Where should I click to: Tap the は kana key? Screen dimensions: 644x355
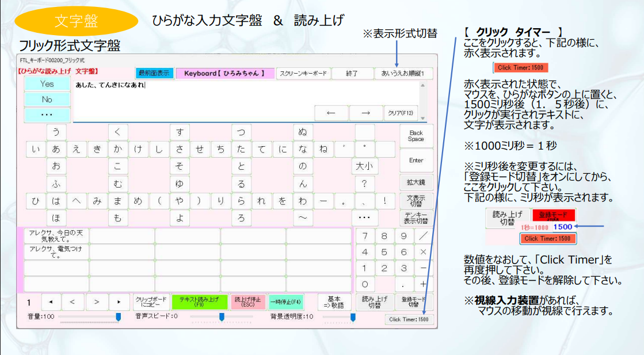[56, 201]
